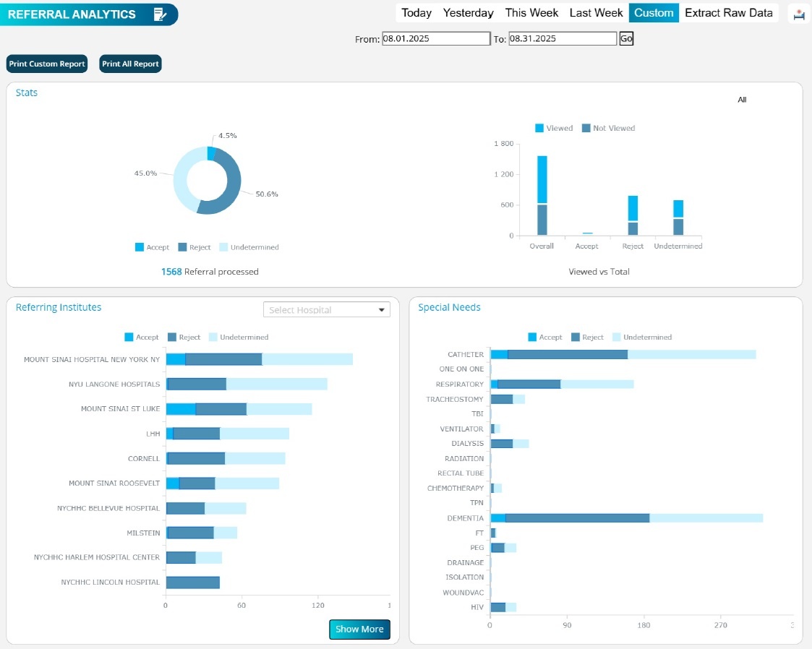
Task: Toggle Undetermined legend in Special Needs chart
Action: 642,337
